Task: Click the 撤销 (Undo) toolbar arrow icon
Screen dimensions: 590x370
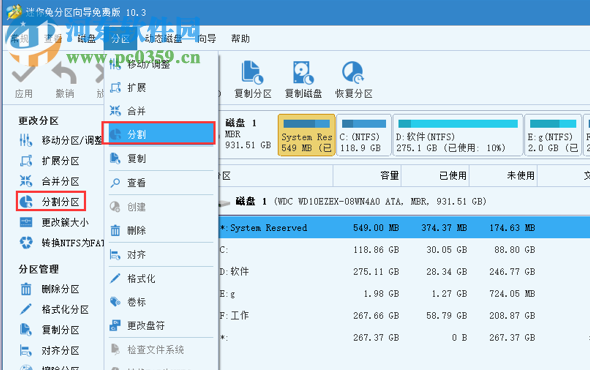Action: pos(64,73)
